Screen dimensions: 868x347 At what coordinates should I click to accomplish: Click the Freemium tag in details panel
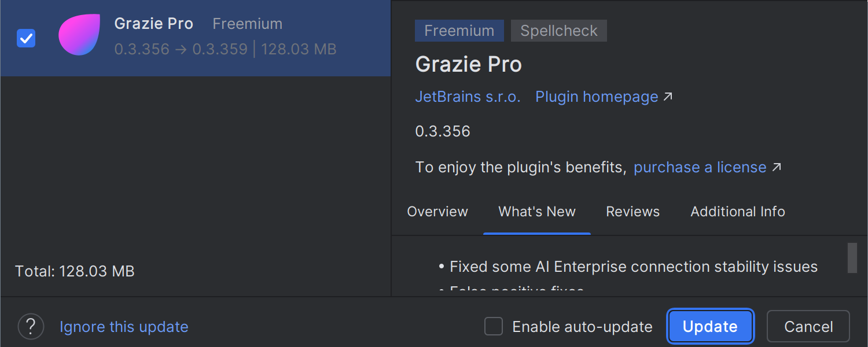[459, 31]
